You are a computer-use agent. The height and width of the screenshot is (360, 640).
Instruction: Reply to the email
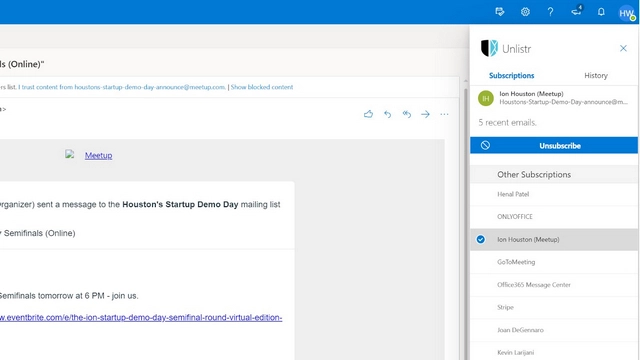387,114
